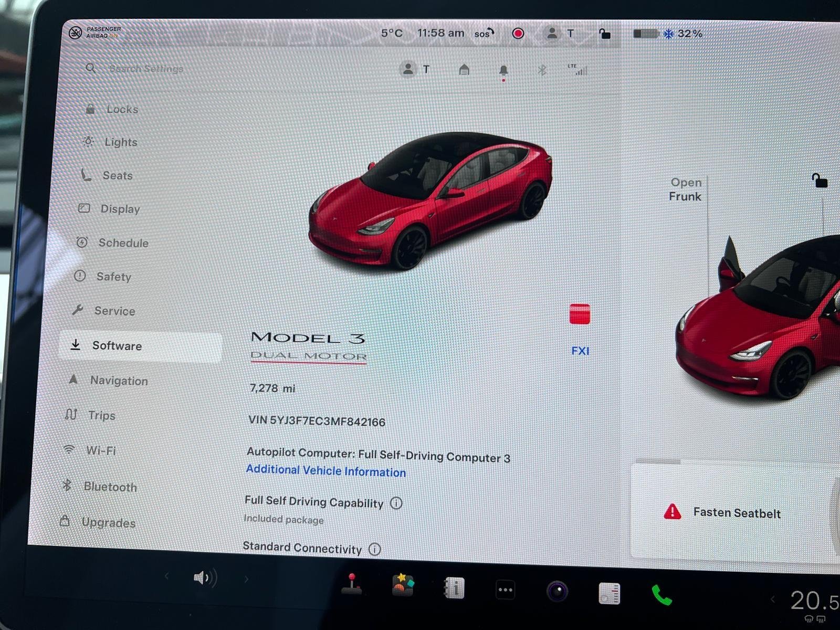840x630 pixels.
Task: Select the Software menu entry
Action: (x=140, y=345)
